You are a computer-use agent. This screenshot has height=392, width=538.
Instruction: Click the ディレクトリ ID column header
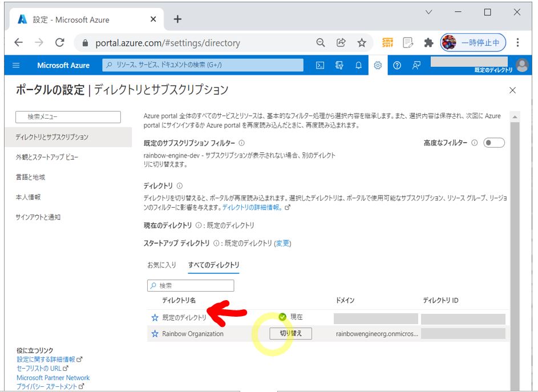(440, 300)
